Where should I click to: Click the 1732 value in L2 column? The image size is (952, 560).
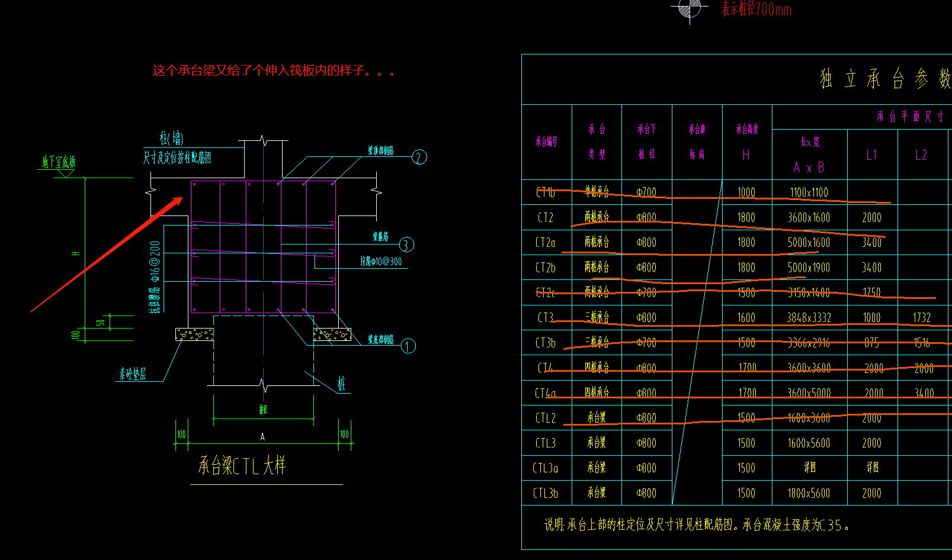pyautogui.click(x=922, y=317)
